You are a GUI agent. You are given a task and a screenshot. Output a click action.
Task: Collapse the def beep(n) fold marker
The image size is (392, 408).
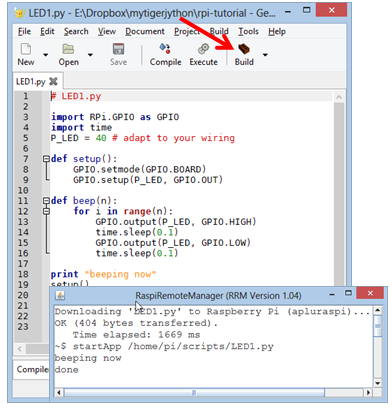coord(46,201)
